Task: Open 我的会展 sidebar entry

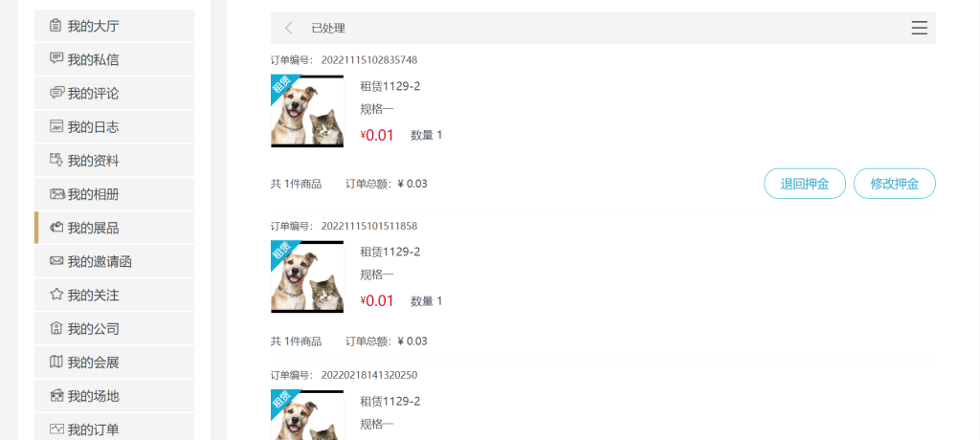Action: (x=115, y=362)
